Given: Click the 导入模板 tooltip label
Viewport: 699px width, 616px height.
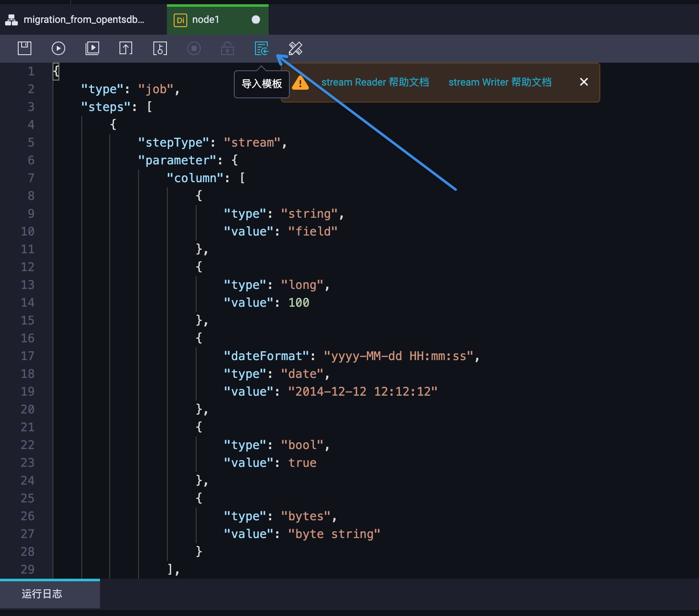Looking at the screenshot, I should pos(262,84).
